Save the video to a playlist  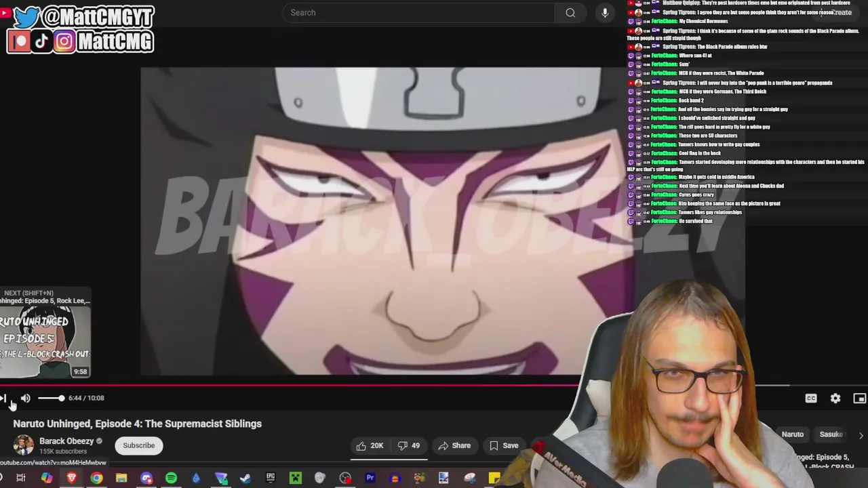click(x=504, y=446)
